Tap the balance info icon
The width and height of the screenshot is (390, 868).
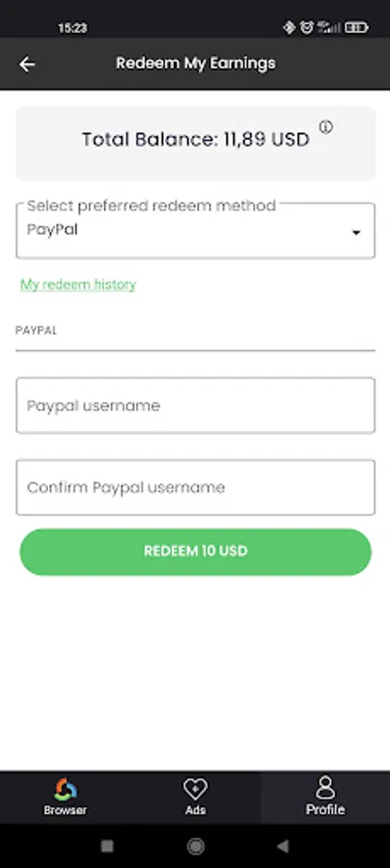325,126
